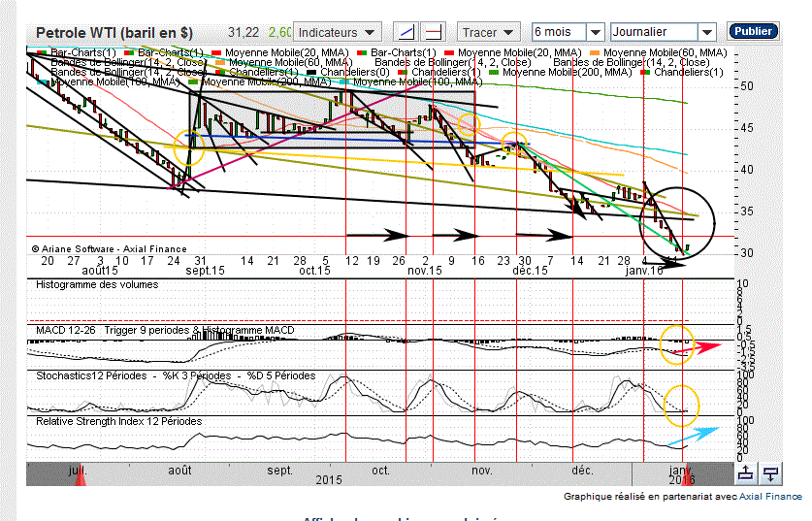Click the Publier button
This screenshot has width=812, height=521.
(x=753, y=31)
